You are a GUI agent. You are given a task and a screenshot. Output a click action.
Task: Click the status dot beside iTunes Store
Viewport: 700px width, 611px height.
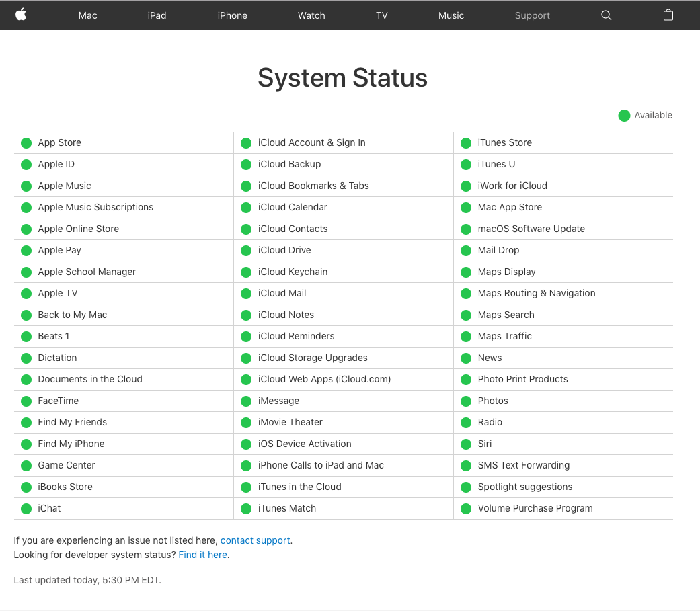coord(466,143)
